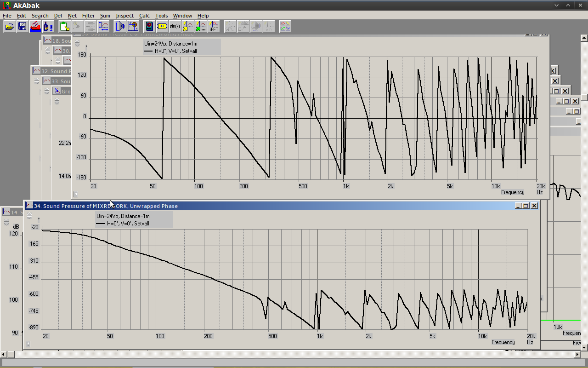
Task: Click the axes with red curve icon
Action: (x=103, y=26)
